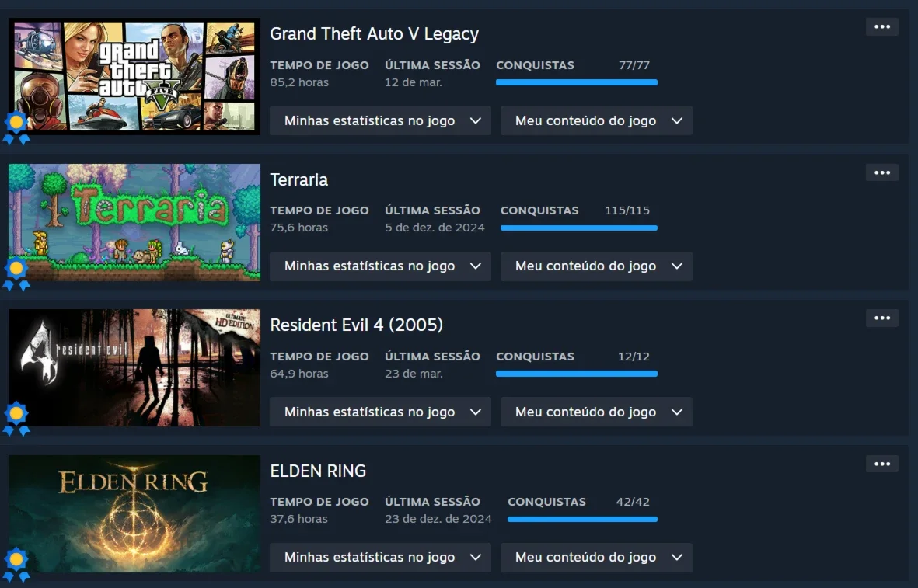Open the three-dot menu for Terraria

(x=881, y=172)
